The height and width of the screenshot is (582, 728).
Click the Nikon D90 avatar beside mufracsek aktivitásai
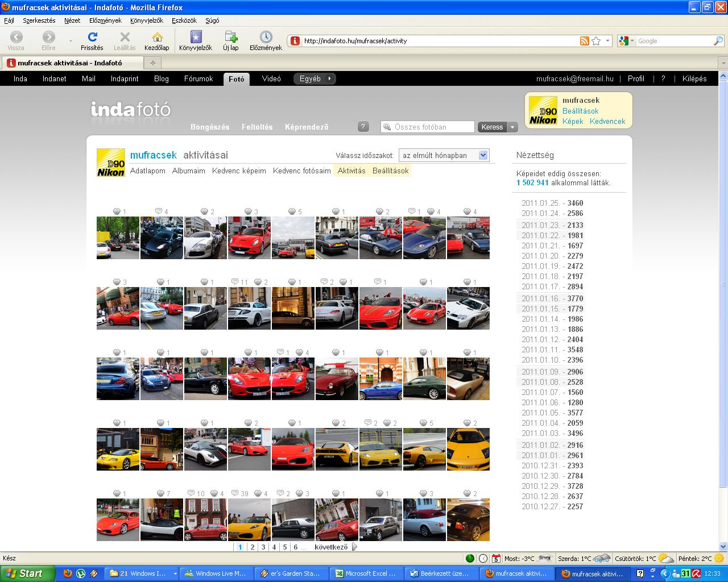point(111,163)
